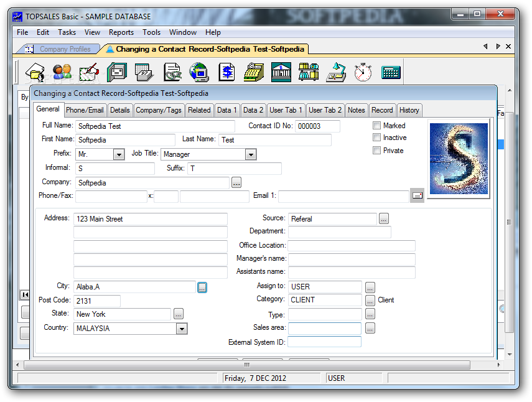Click the linked documents chain icon

[172, 72]
